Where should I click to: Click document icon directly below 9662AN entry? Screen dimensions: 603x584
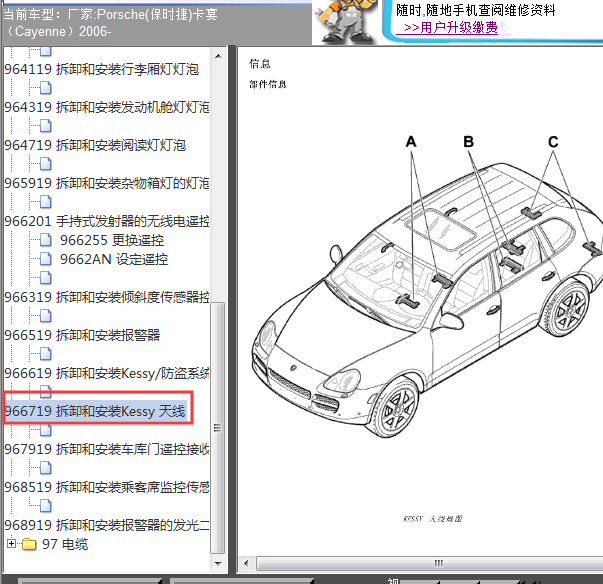coord(46,278)
